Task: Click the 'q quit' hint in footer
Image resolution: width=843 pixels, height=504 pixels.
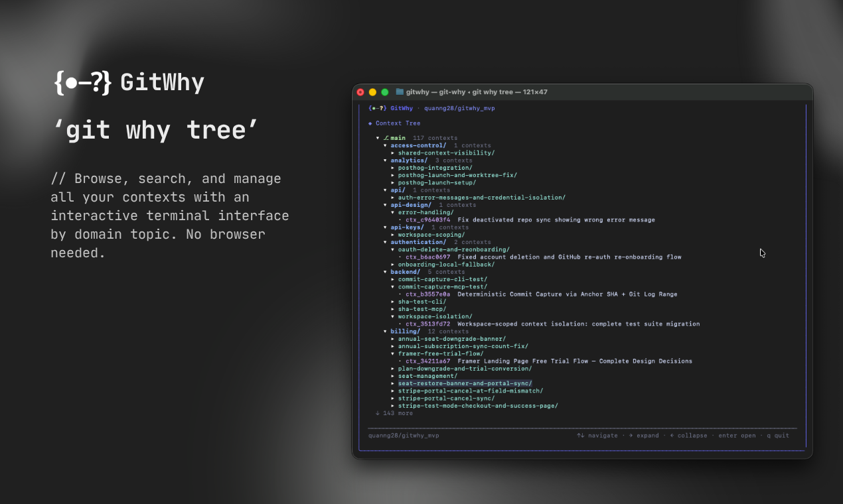Action: coord(778,436)
